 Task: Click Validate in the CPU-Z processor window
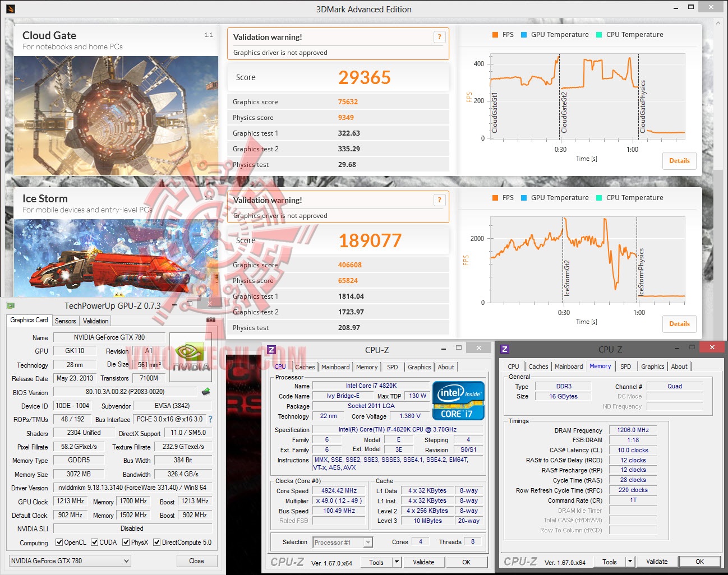[423, 562]
